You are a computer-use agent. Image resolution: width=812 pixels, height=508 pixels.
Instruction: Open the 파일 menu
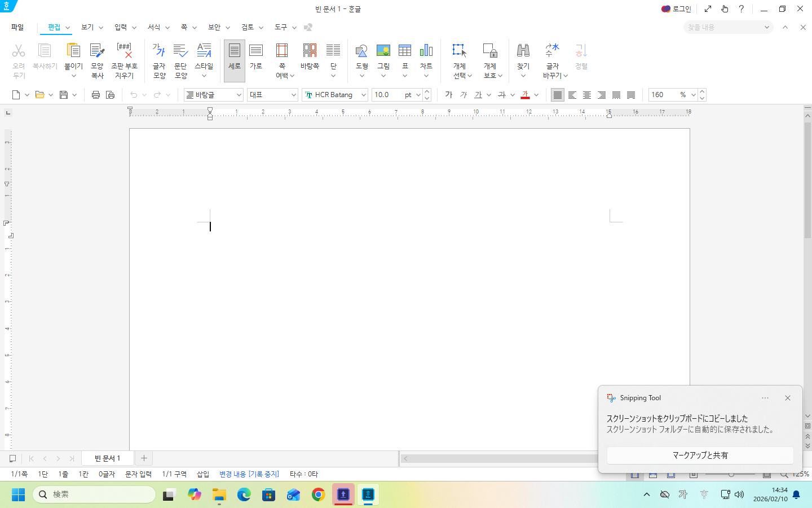pos(17,27)
